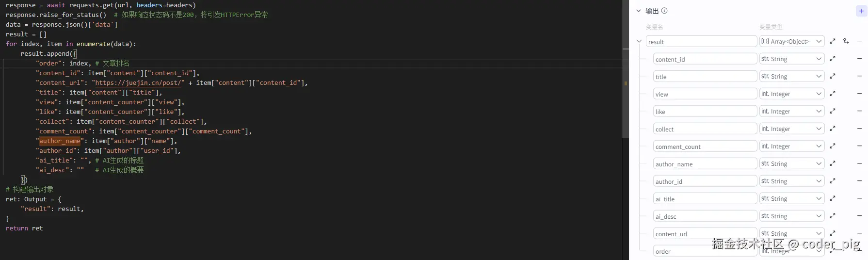Change type of like variable dropdown
868x260 pixels.
tap(792, 111)
